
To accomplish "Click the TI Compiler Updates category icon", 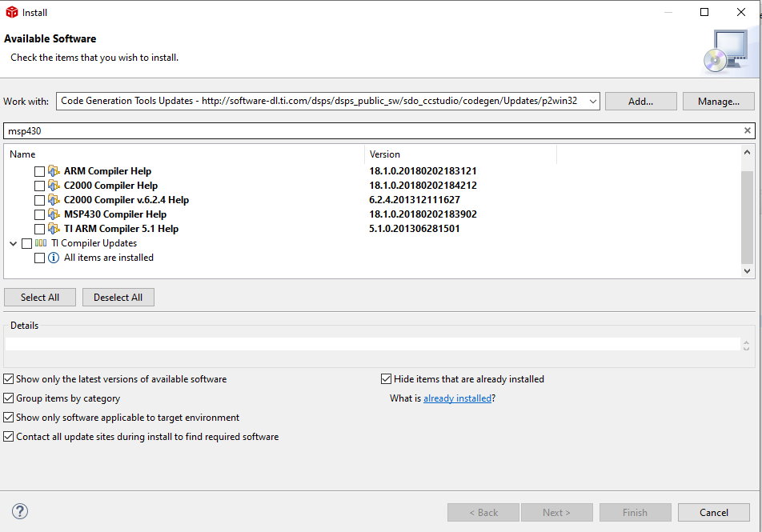I will tap(41, 243).
